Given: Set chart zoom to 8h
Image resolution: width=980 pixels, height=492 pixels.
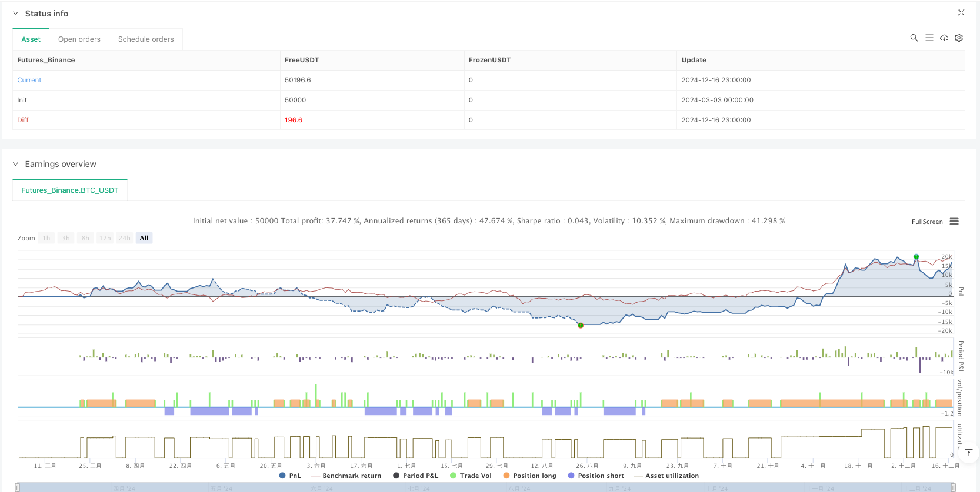Looking at the screenshot, I should pyautogui.click(x=85, y=238).
